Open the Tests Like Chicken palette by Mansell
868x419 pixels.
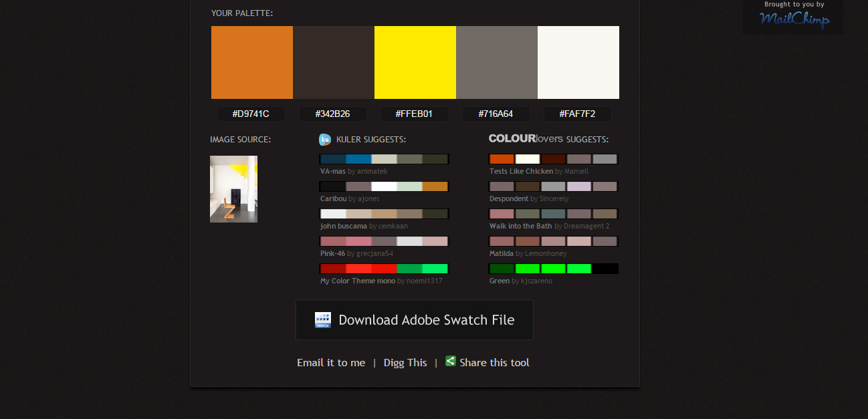553,158
